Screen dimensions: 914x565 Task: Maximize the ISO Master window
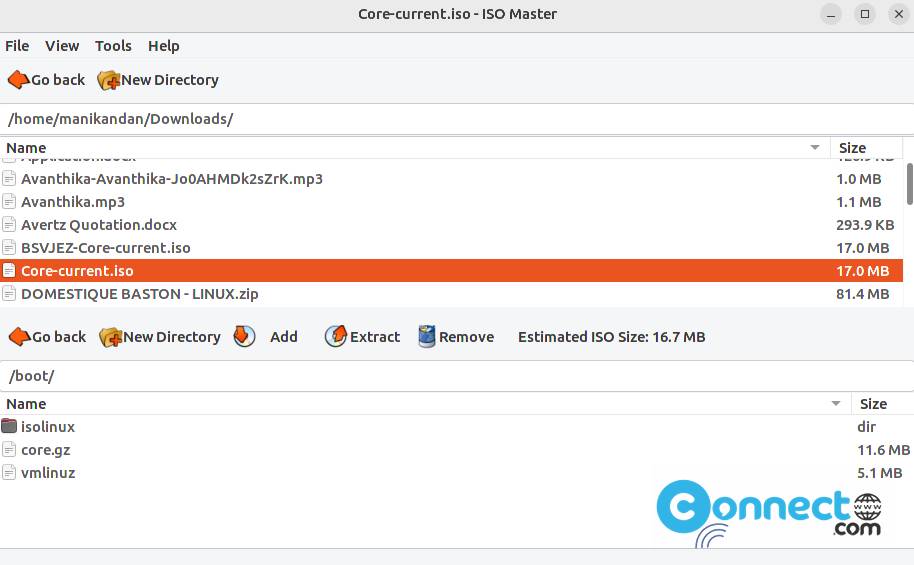pos(865,14)
